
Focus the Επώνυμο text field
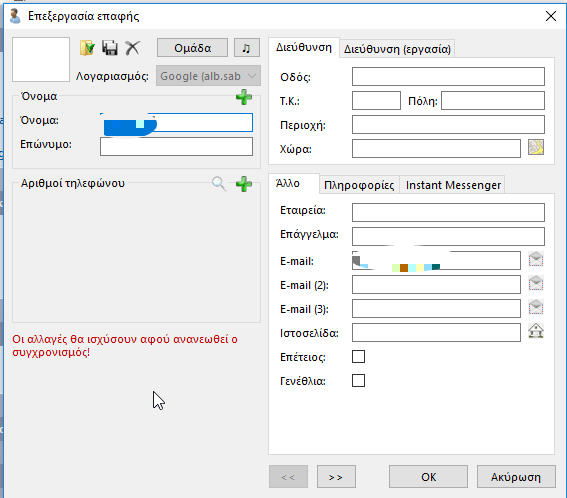(x=176, y=146)
